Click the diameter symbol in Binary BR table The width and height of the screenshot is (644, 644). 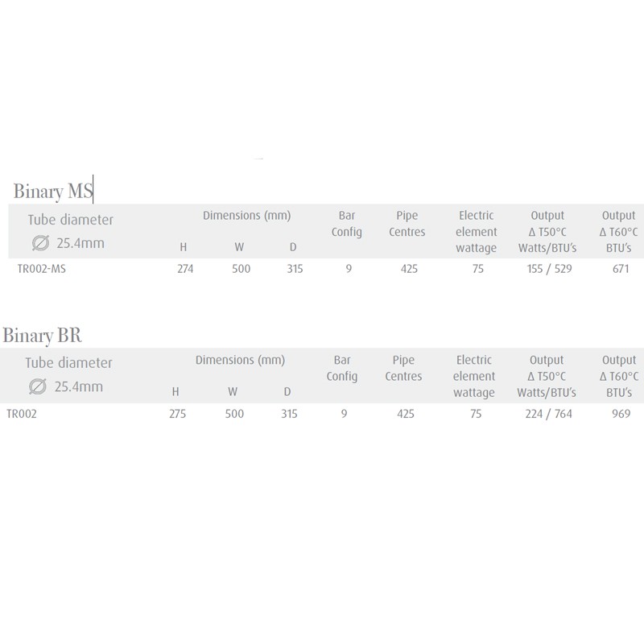tap(38, 386)
